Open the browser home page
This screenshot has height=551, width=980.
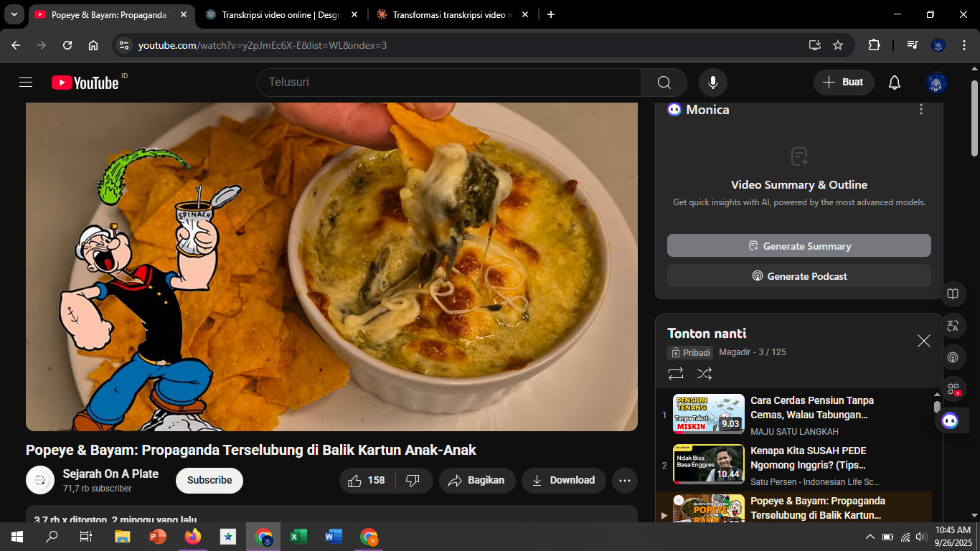click(x=93, y=45)
